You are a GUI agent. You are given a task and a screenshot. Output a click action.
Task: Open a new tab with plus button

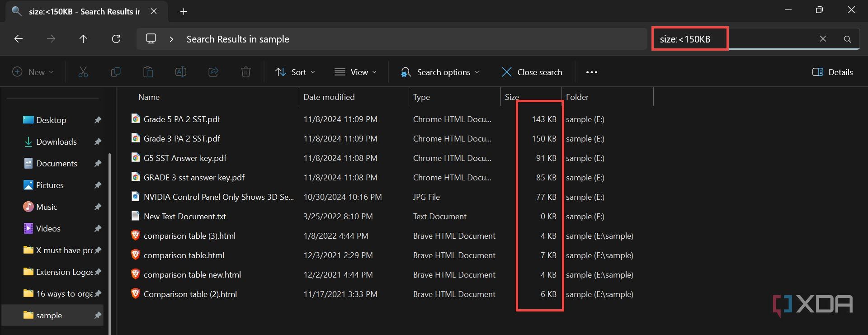tap(184, 12)
